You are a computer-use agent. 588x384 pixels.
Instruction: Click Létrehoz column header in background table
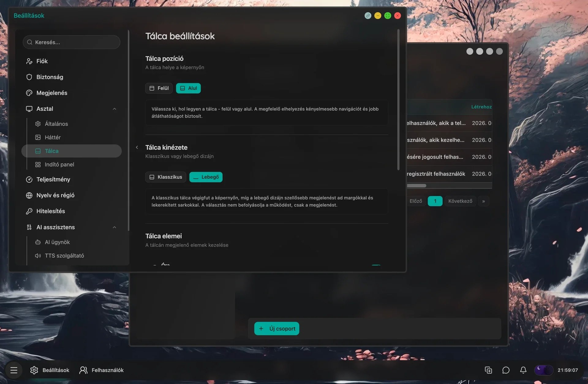pyautogui.click(x=481, y=107)
